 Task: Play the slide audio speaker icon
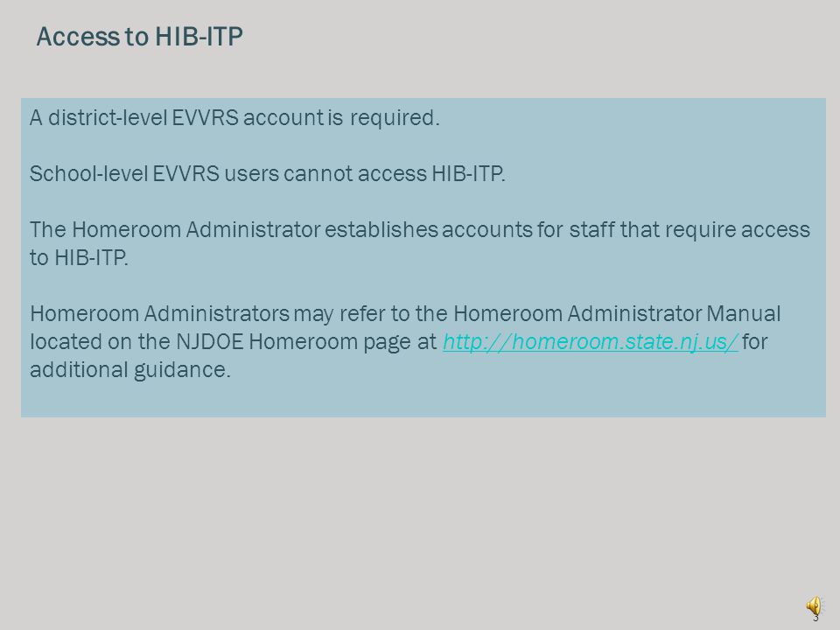(x=813, y=606)
